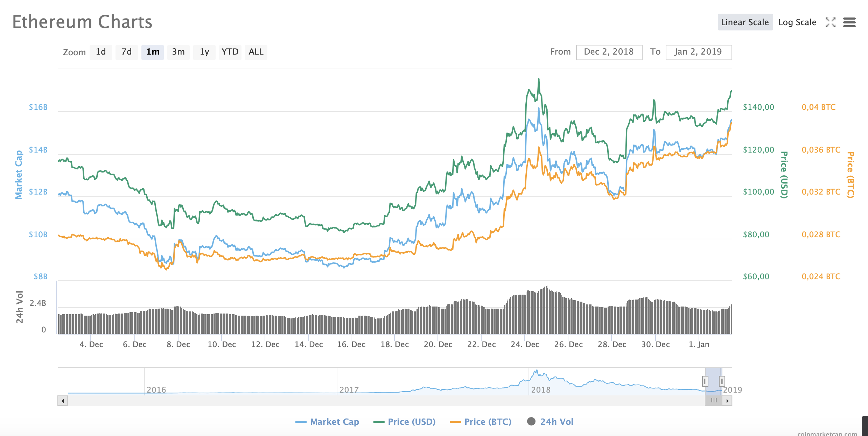Switch to Linear Scale
868x436 pixels.
point(745,22)
